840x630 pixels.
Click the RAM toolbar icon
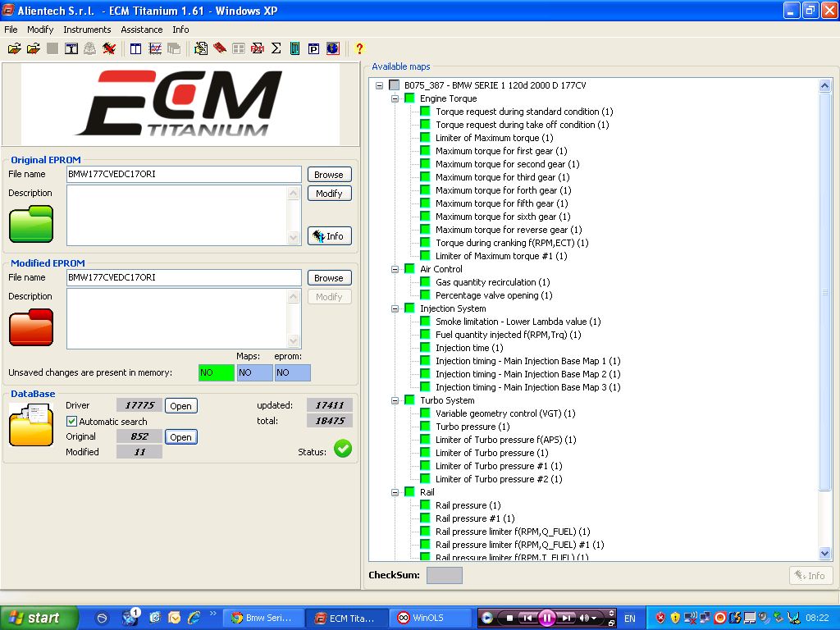[x=257, y=48]
